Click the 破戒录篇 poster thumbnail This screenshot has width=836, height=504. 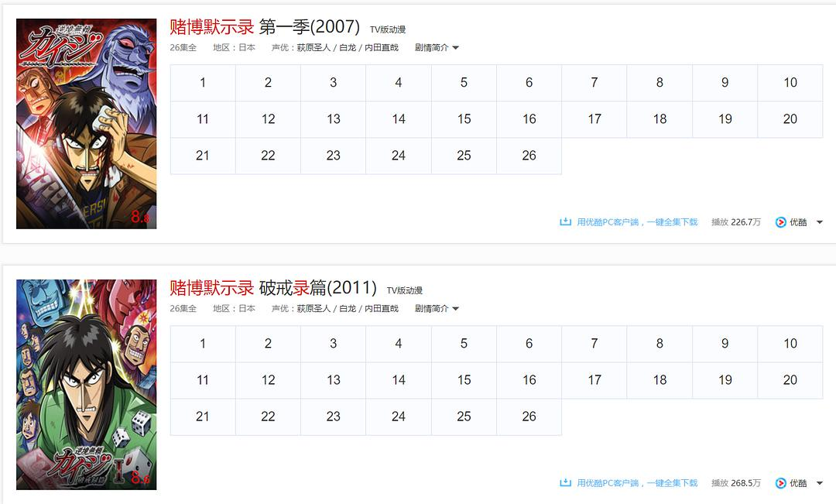[x=86, y=385]
